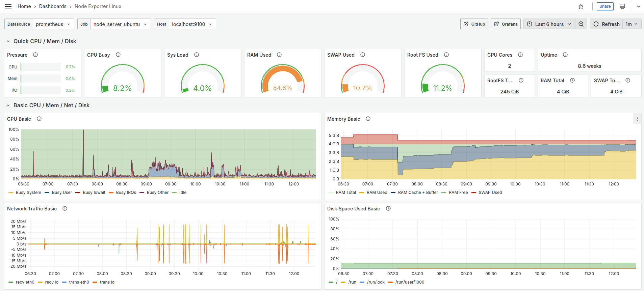
Task: Show info for the CPU Basic panel
Action: [x=39, y=119]
